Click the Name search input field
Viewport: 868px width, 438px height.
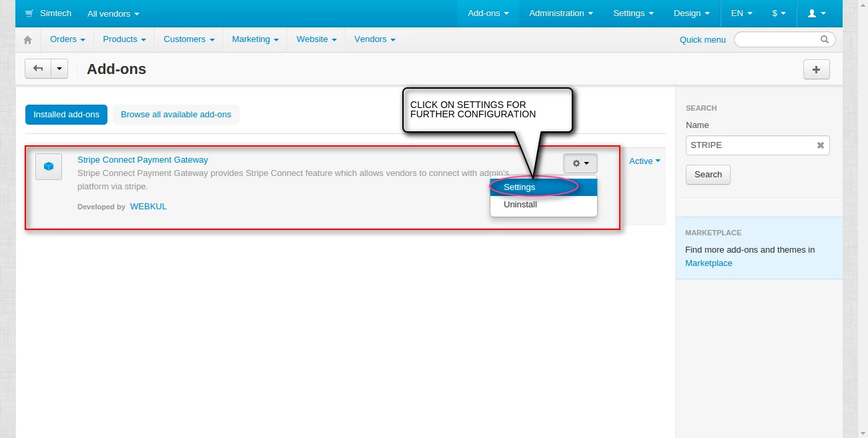click(x=749, y=145)
